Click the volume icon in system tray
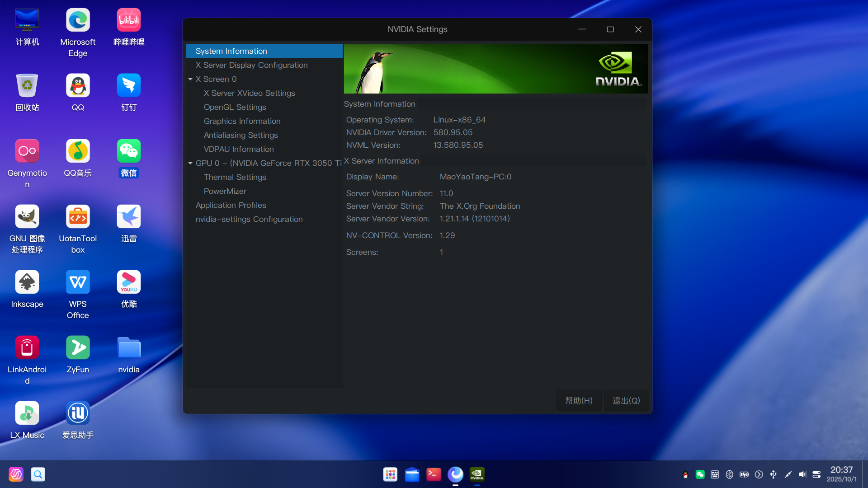 click(x=802, y=474)
